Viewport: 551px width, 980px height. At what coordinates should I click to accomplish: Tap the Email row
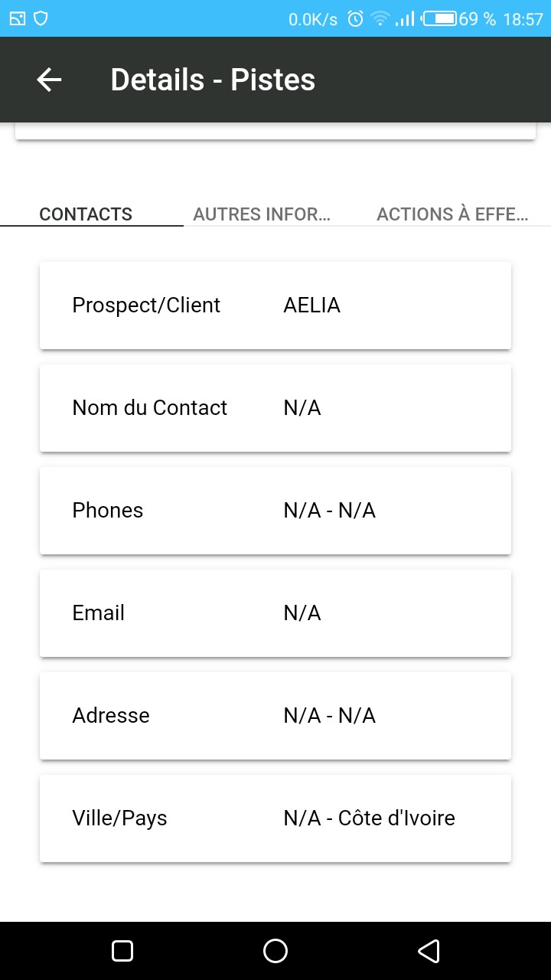click(275, 613)
